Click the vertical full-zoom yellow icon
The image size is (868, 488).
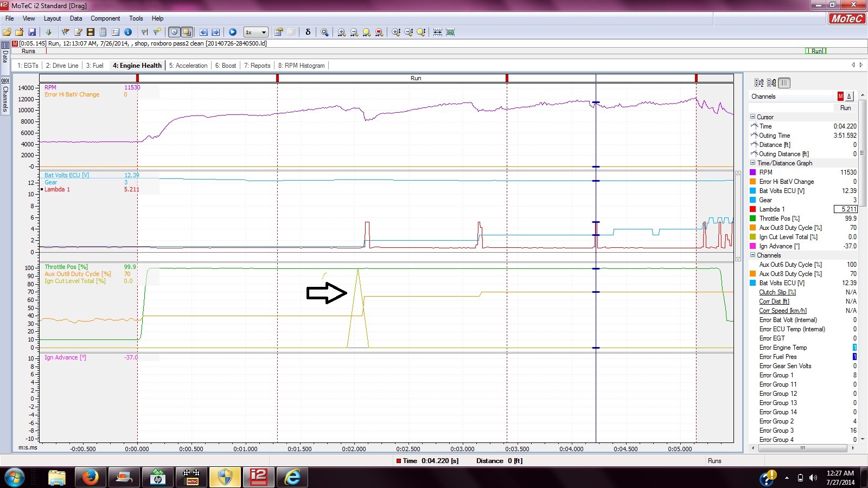tap(421, 32)
